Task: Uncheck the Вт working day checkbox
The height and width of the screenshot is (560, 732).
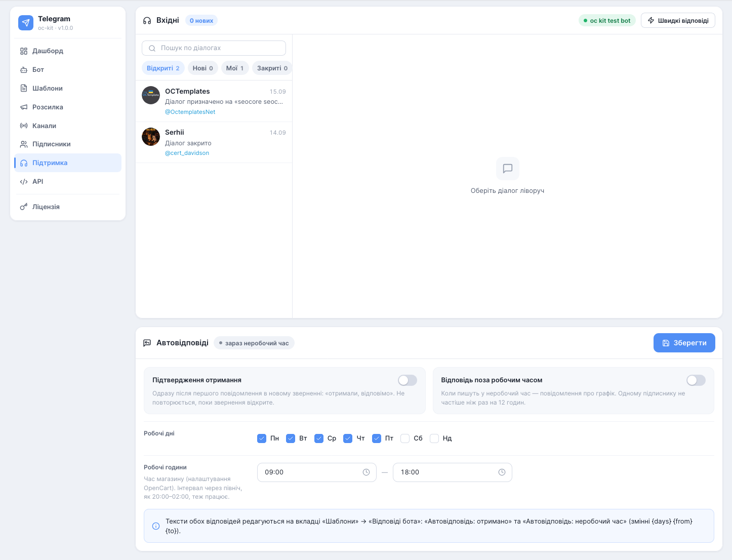Action: point(291,438)
